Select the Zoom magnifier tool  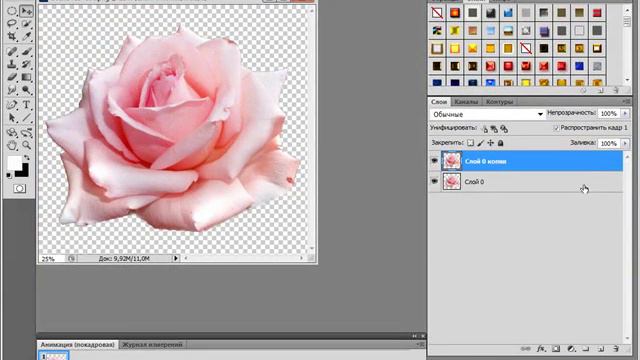coord(27,145)
